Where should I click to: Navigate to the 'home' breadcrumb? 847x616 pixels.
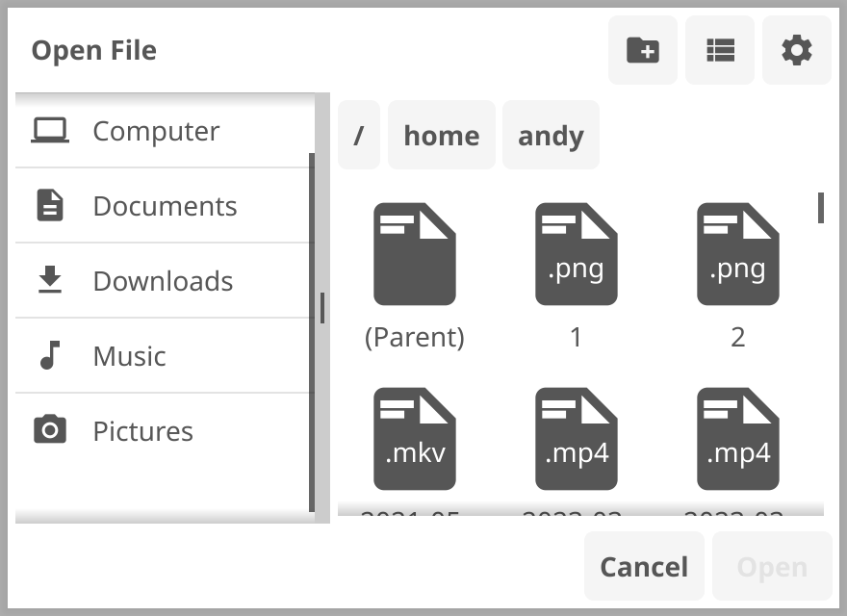click(x=442, y=135)
